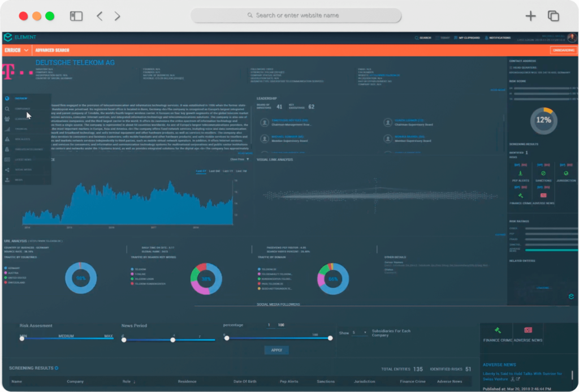579x392 pixels.
Task: Select the Advanced Search tab
Action: (52, 50)
